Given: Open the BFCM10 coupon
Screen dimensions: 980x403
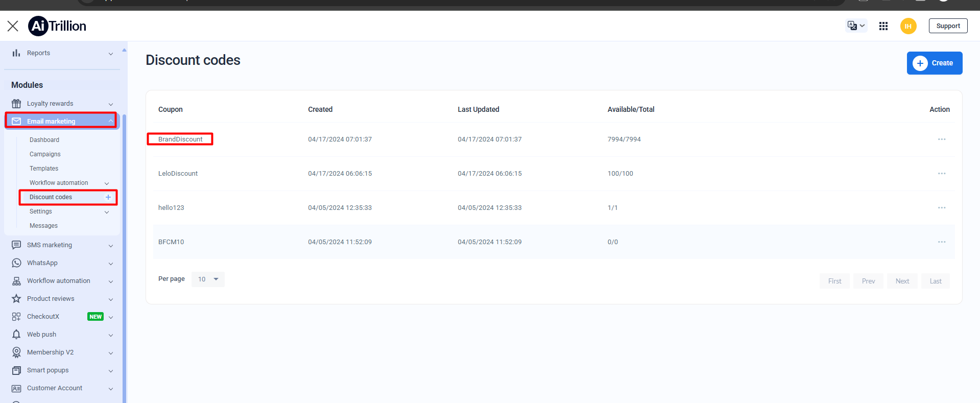Looking at the screenshot, I should click(171, 242).
